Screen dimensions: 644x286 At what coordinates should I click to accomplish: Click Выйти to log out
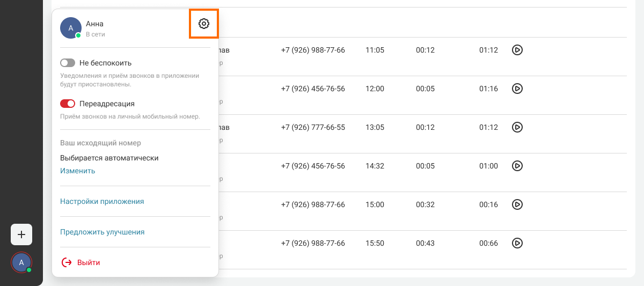pos(89,262)
